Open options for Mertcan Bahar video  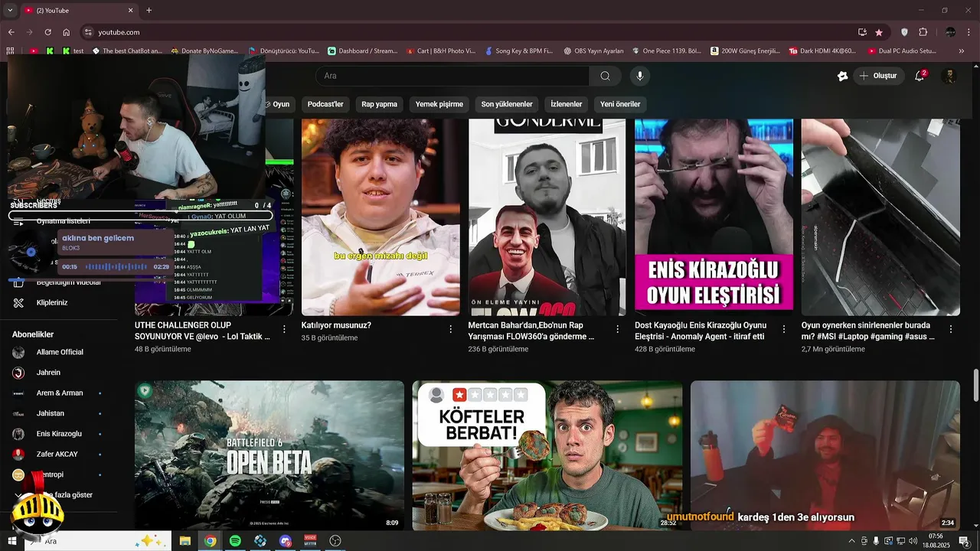[x=617, y=329]
